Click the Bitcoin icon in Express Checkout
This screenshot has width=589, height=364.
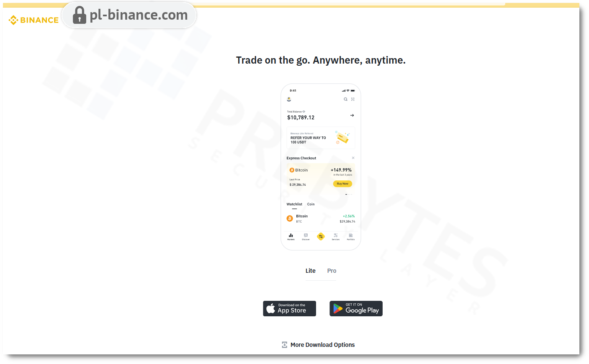[x=292, y=170]
